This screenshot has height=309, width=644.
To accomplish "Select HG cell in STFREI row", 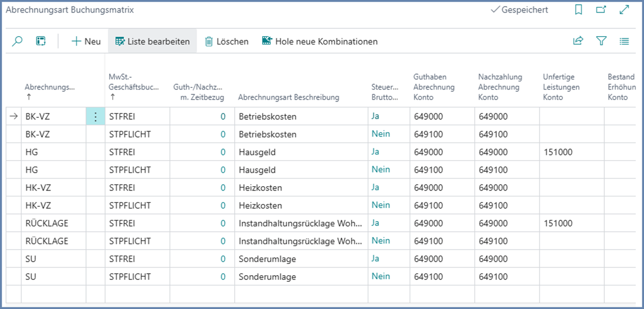I will click(x=54, y=152).
